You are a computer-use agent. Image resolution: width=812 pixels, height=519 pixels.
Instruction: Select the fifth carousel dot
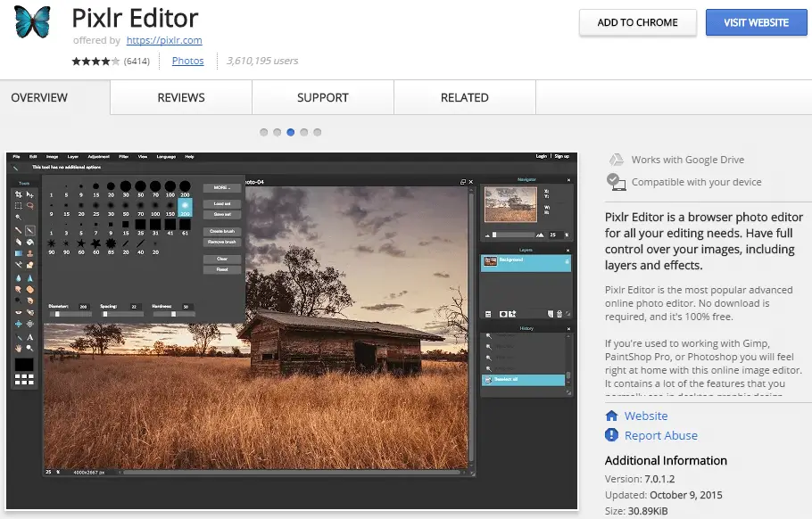click(318, 133)
